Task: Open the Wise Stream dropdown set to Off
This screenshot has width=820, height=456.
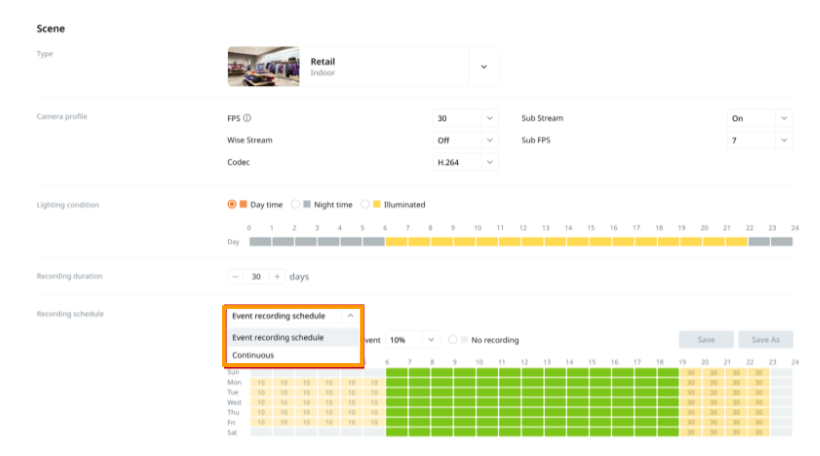Action: pos(465,140)
